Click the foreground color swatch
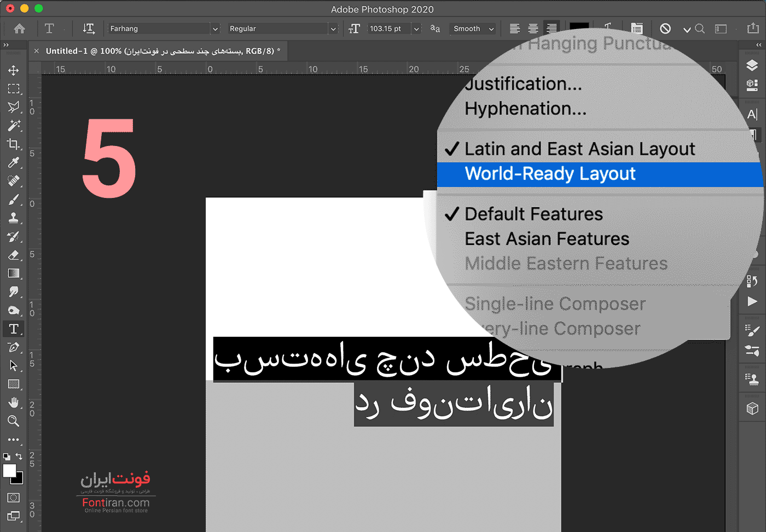 point(9,471)
